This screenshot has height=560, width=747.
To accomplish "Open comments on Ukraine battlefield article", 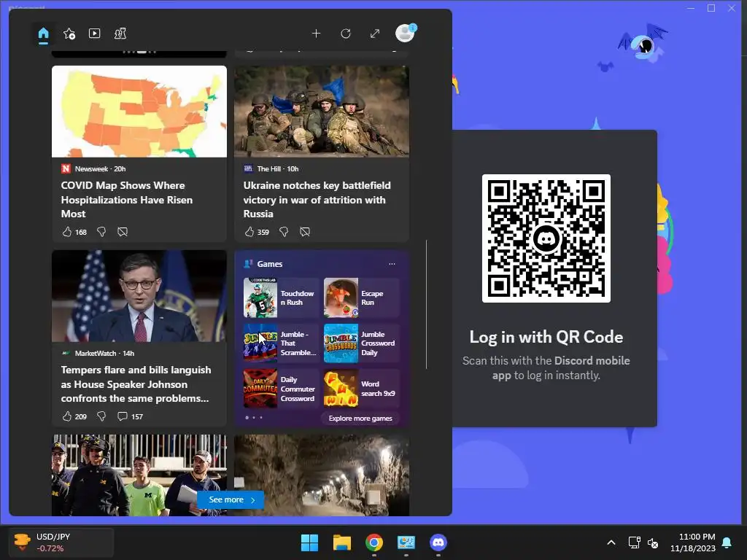I will pos(305,232).
